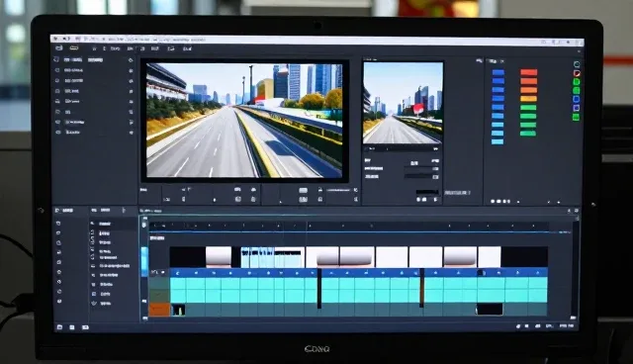Click the third icon in the bottom-left status bar

(85, 327)
